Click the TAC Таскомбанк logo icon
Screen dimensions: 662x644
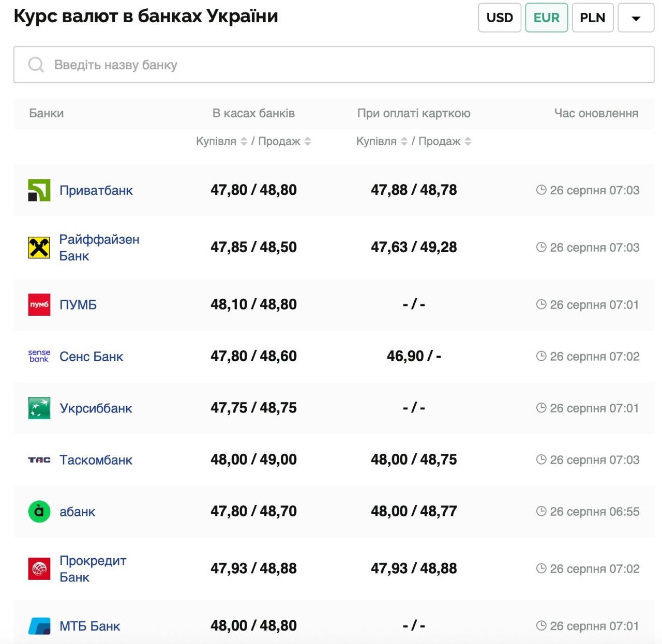[x=39, y=459]
